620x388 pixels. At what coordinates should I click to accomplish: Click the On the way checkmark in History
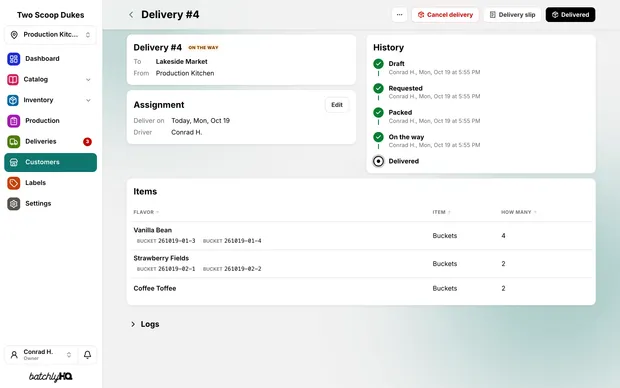tap(378, 137)
